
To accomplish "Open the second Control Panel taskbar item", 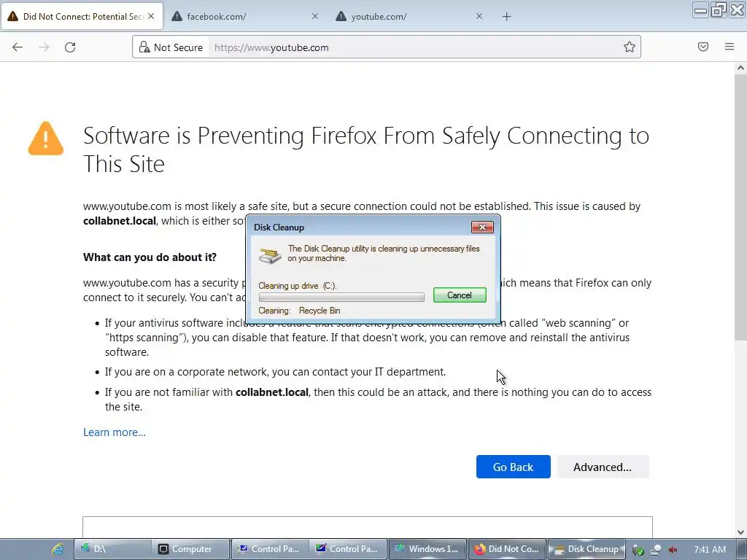I will click(348, 549).
